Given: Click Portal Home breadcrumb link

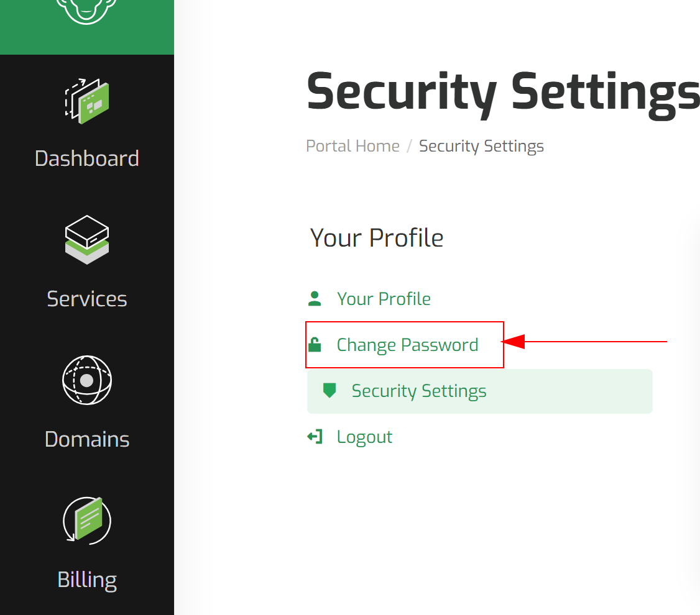Looking at the screenshot, I should [x=352, y=146].
